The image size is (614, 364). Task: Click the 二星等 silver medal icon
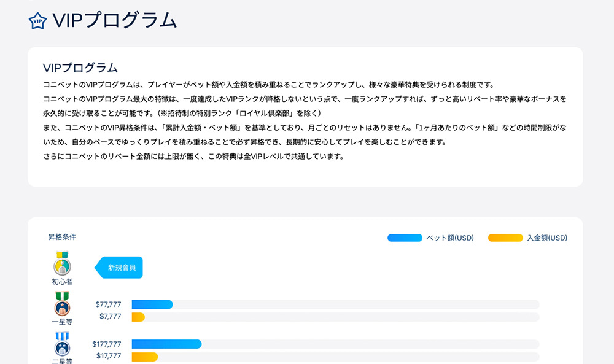[x=62, y=344]
